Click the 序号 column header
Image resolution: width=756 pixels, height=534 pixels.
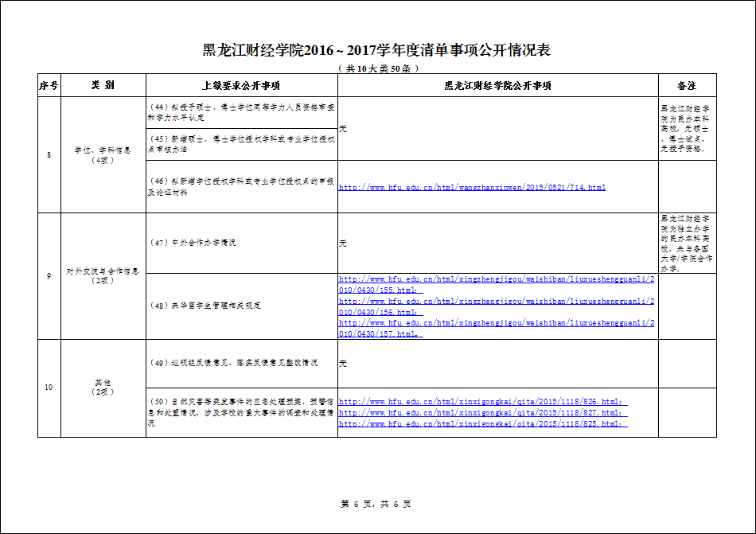49,85
